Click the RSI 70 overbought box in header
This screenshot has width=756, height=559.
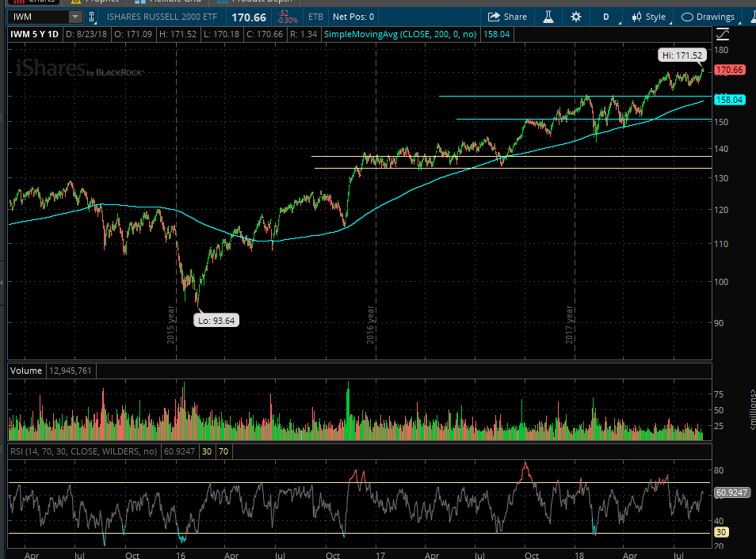click(x=223, y=451)
